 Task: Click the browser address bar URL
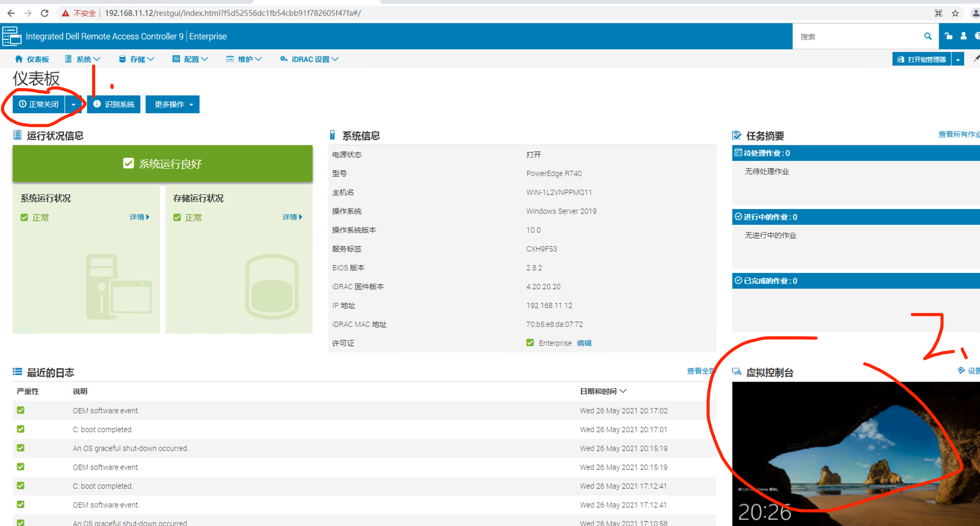pos(233,13)
